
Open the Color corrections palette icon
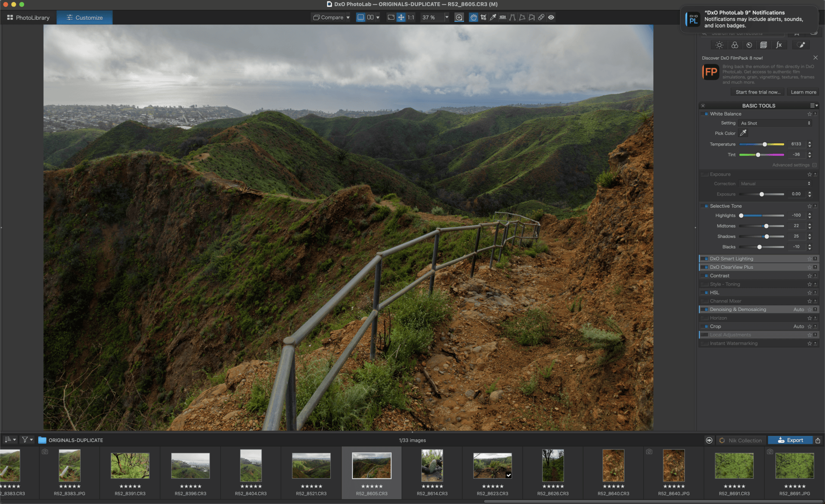[734, 45]
